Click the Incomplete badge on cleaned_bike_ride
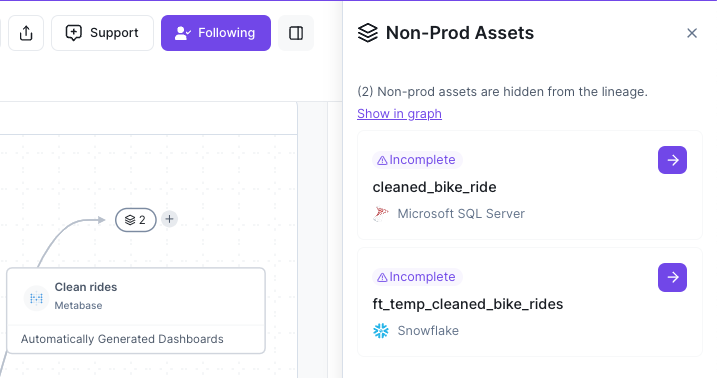Viewport: 717px width, 378px height. [x=417, y=160]
